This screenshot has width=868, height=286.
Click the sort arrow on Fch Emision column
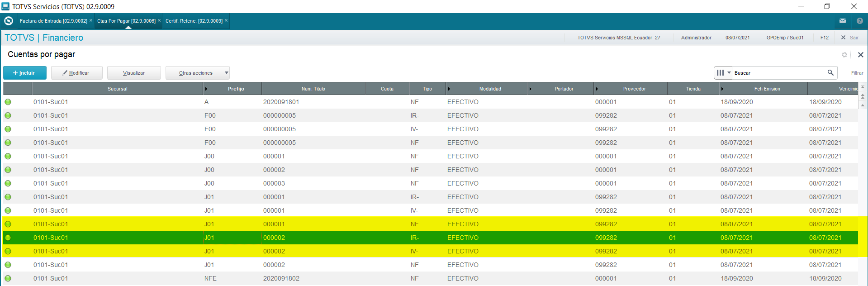(x=722, y=89)
